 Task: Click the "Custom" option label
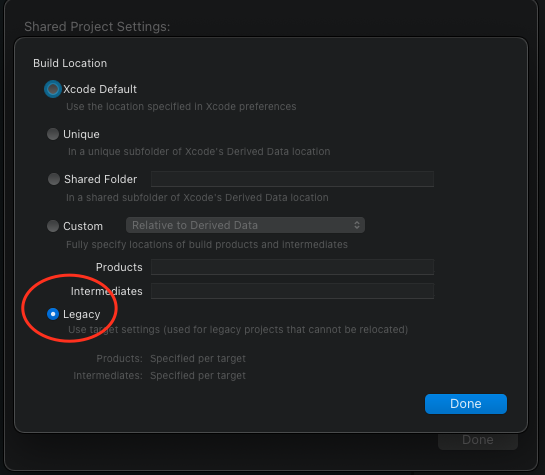83,226
